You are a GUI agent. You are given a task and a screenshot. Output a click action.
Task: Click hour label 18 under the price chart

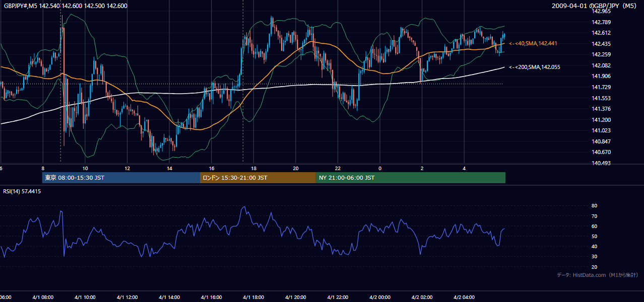[253, 169]
